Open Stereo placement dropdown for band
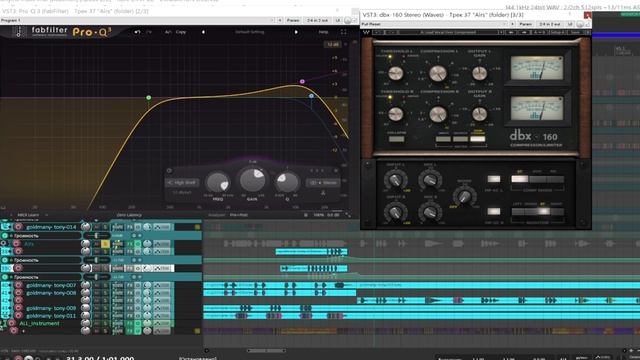Screen dimensions: 640x360 (x=324, y=182)
